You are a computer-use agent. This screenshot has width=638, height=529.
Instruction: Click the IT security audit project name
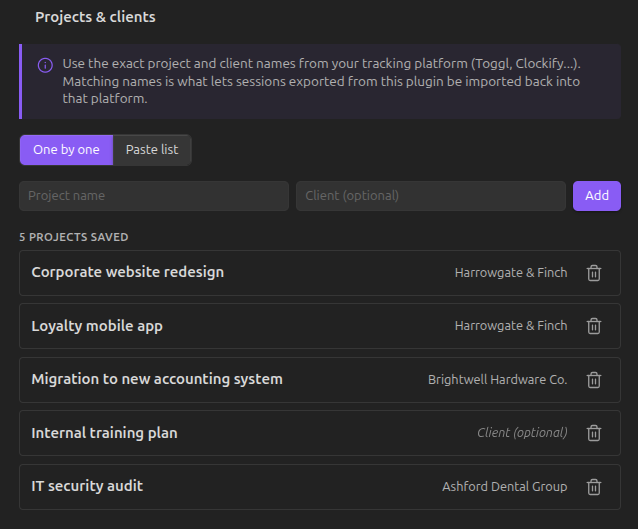tap(87, 486)
